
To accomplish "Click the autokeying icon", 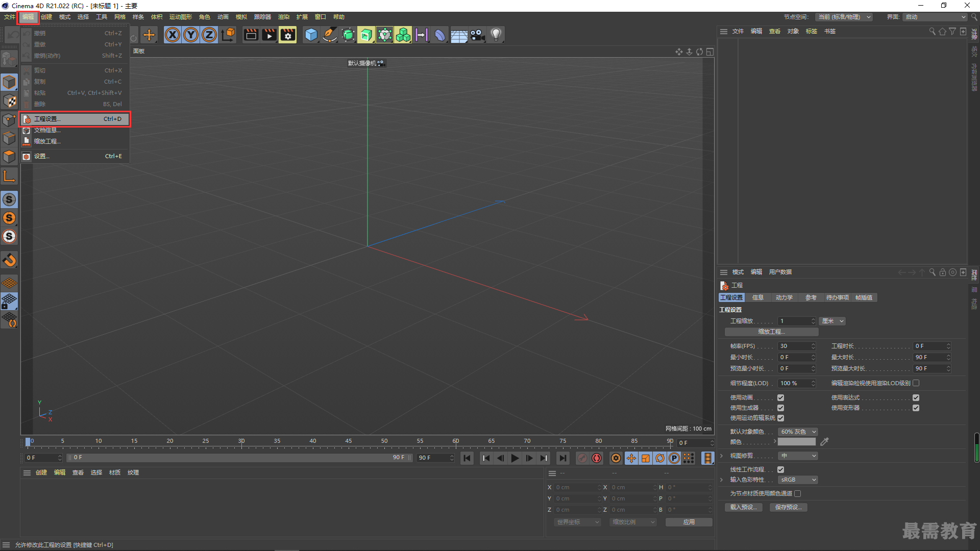I will pyautogui.click(x=596, y=458).
